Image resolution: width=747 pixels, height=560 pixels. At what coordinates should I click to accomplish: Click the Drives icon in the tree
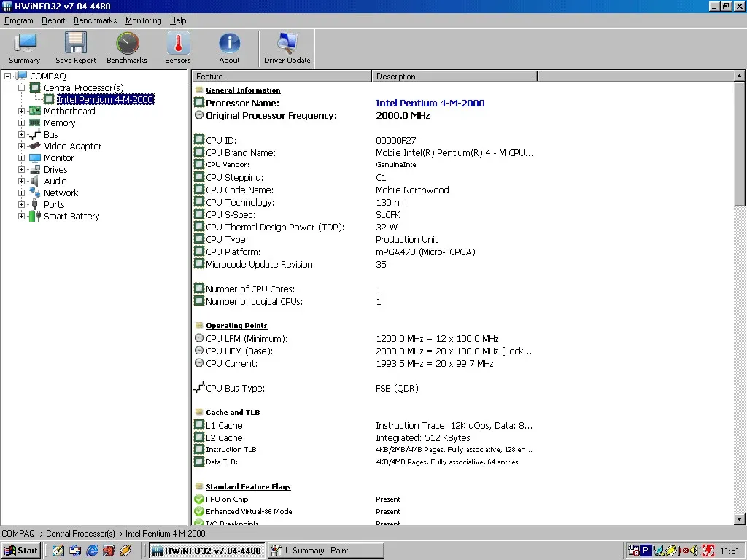coord(35,169)
